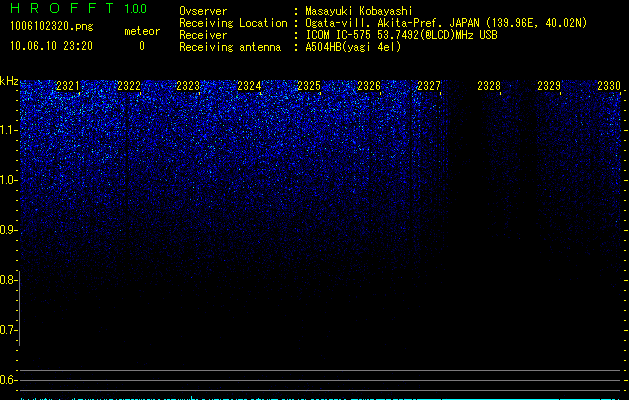
Task: Click the ICOM IC-575 receiver text
Action: pos(401,35)
